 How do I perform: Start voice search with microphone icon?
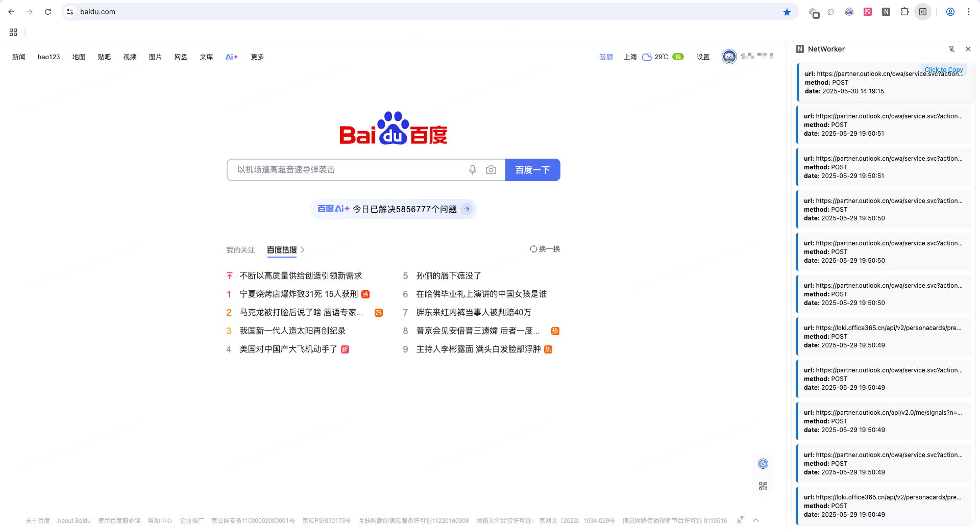(473, 170)
